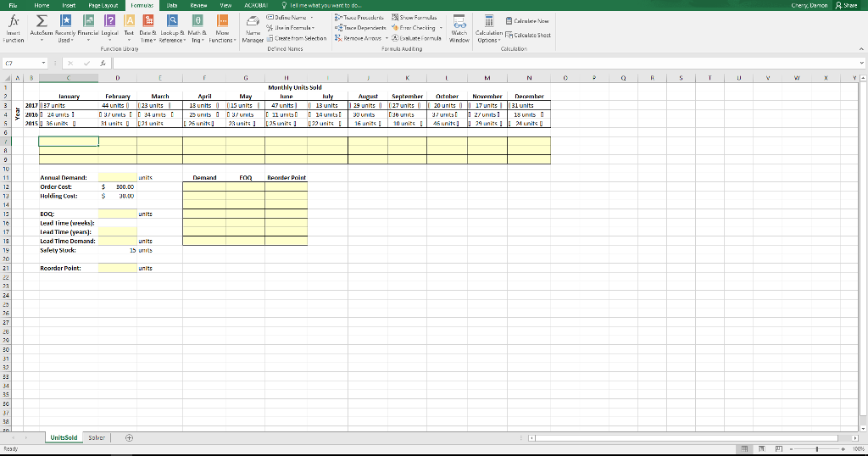Click the Tell me what you want to do box
Screen dimensions: 868x456
(x=321, y=5)
